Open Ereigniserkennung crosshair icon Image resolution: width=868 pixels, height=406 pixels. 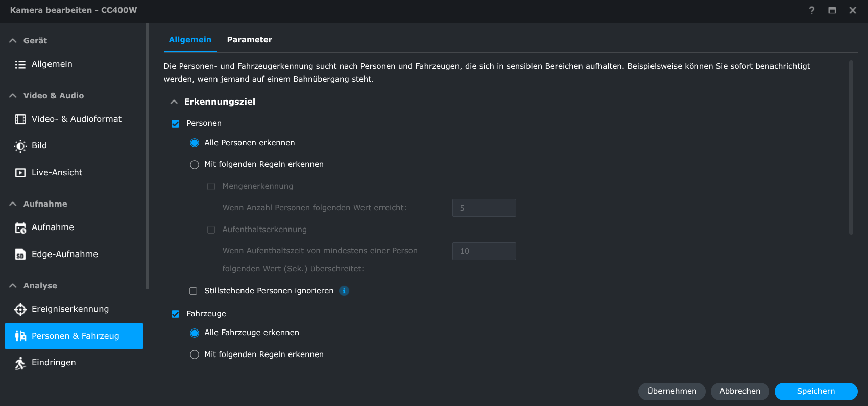(20, 309)
